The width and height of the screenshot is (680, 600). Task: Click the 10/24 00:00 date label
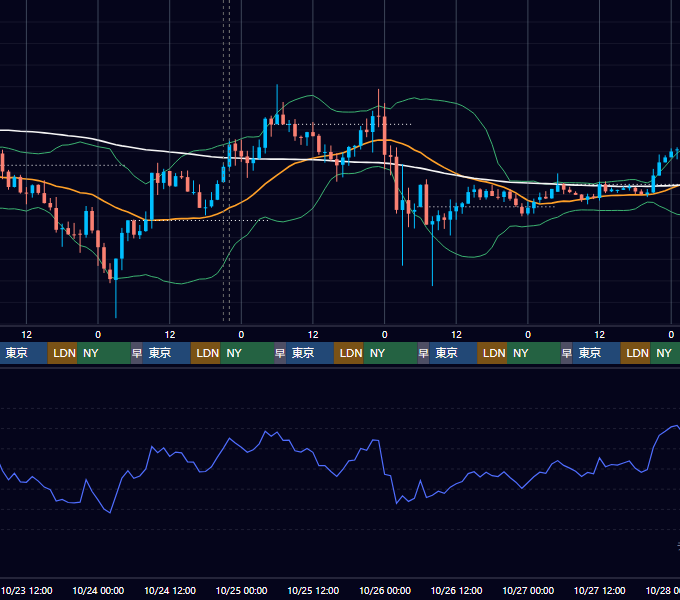pyautogui.click(x=98, y=590)
